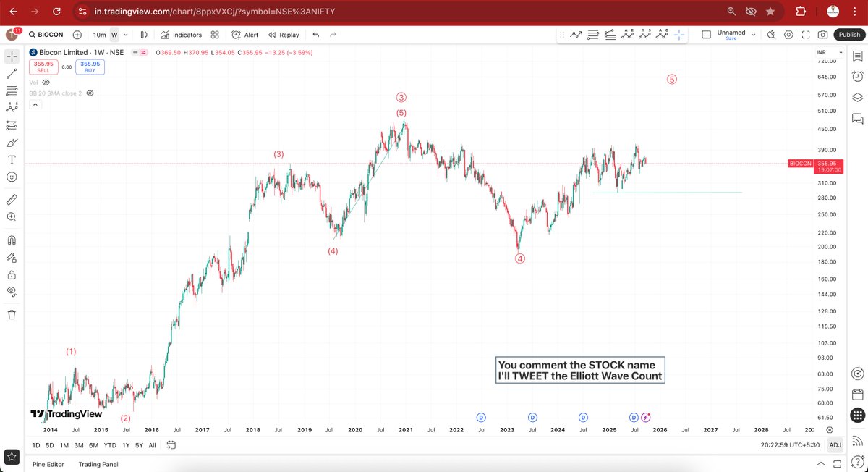This screenshot has width=868, height=472.
Task: Set the YTD date range
Action: (x=110, y=445)
